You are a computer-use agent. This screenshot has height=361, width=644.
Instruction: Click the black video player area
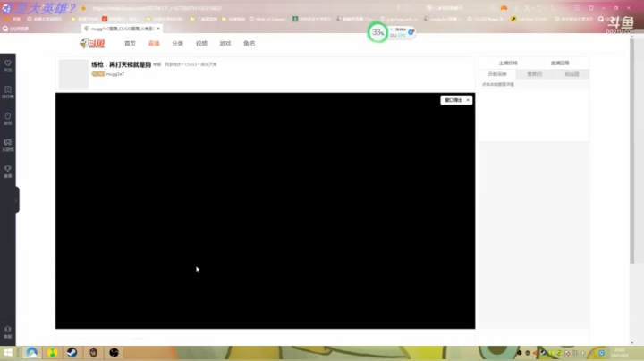[266, 211]
